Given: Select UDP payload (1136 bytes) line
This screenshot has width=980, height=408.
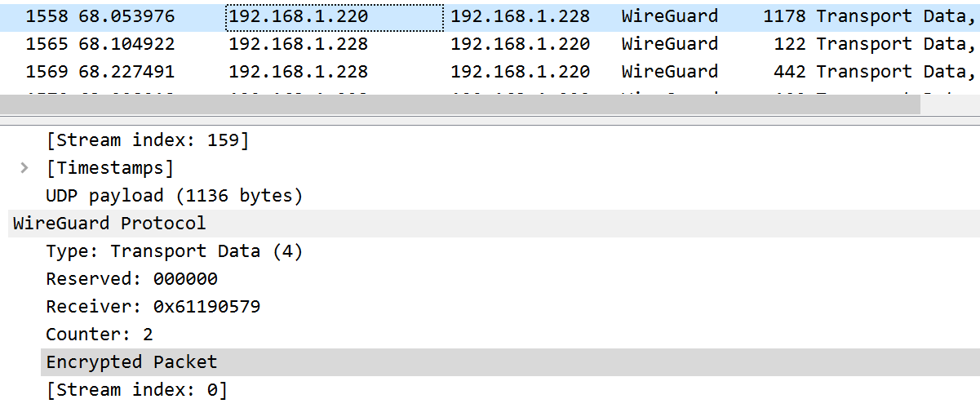Looking at the screenshot, I should coord(174,196).
